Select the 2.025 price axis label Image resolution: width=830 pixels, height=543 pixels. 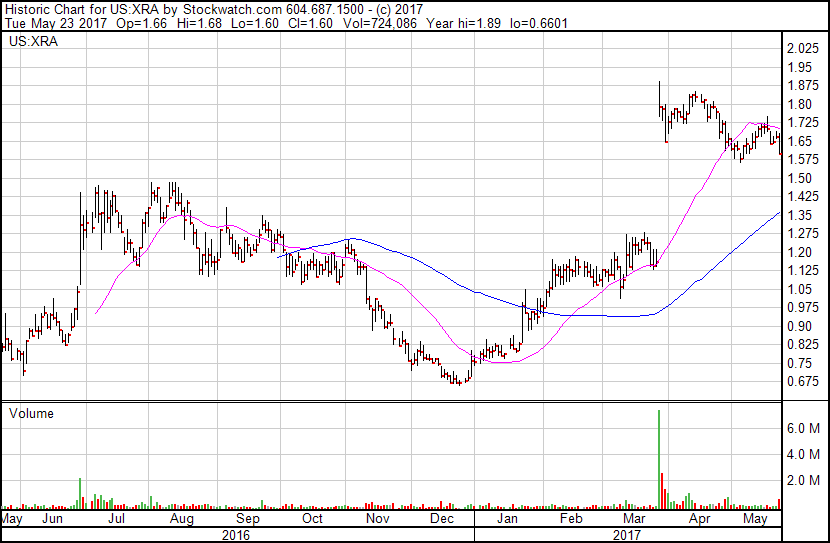803,48
